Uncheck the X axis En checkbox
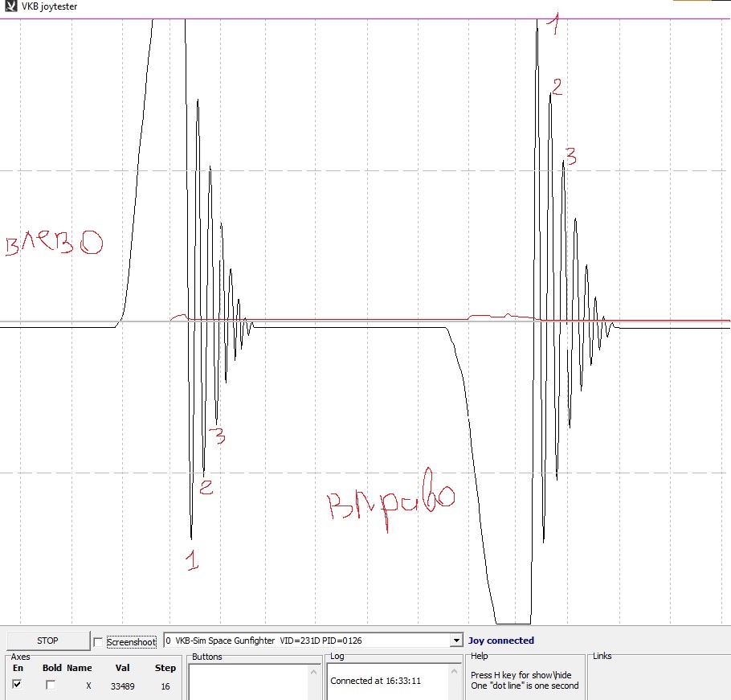This screenshot has width=731, height=700. (17, 684)
